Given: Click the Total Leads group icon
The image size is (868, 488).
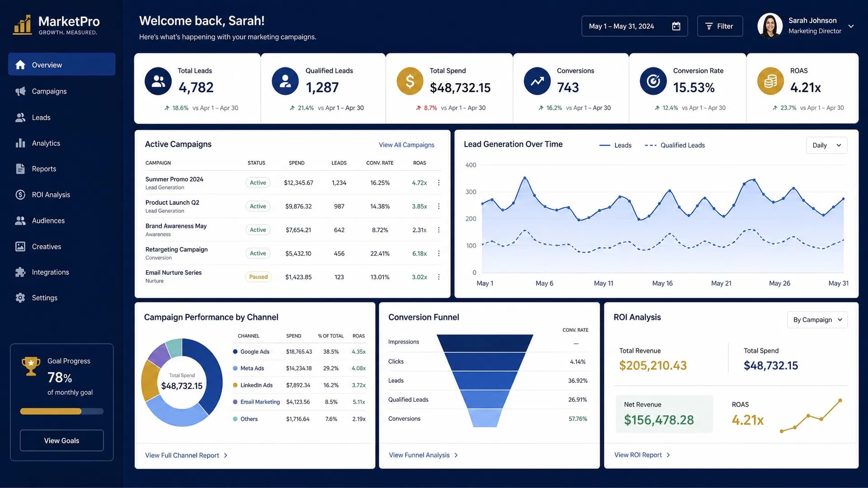Looking at the screenshot, I should pos(158,81).
